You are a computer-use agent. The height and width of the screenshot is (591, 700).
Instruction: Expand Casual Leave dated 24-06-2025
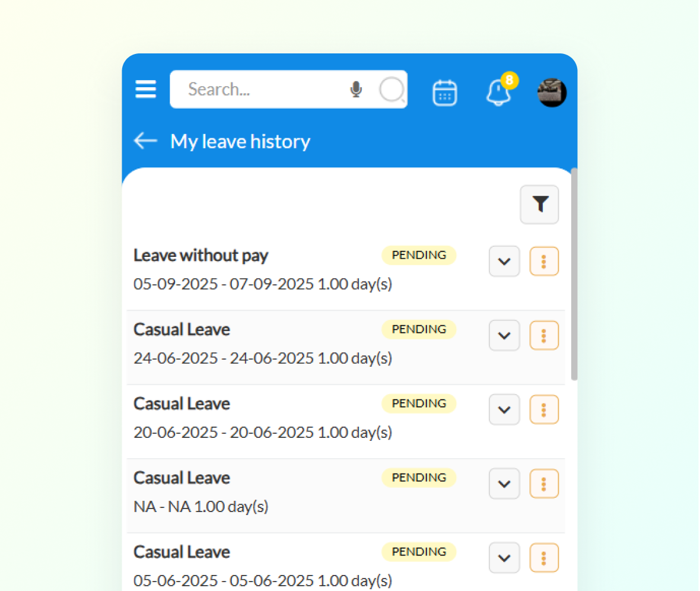(x=504, y=335)
